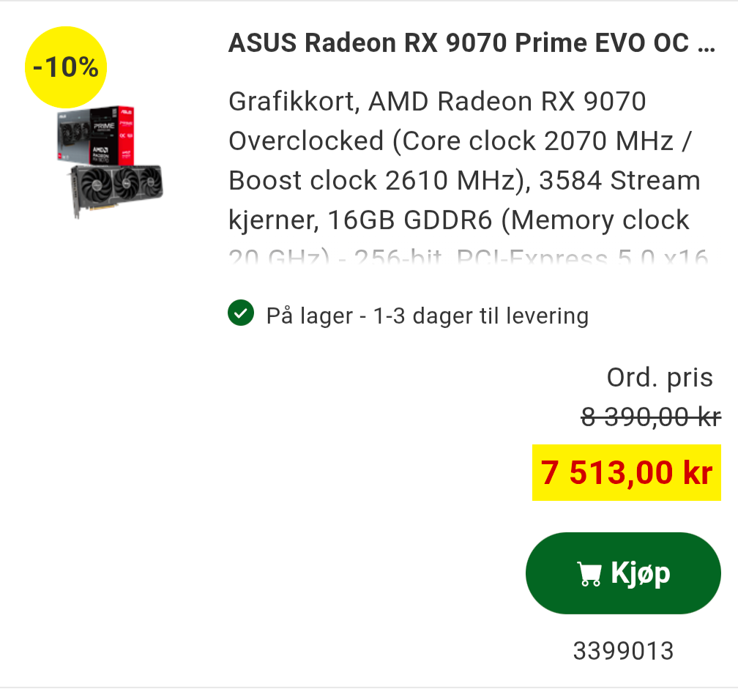Click the crossed-out 8 390,00 kr price

650,417
